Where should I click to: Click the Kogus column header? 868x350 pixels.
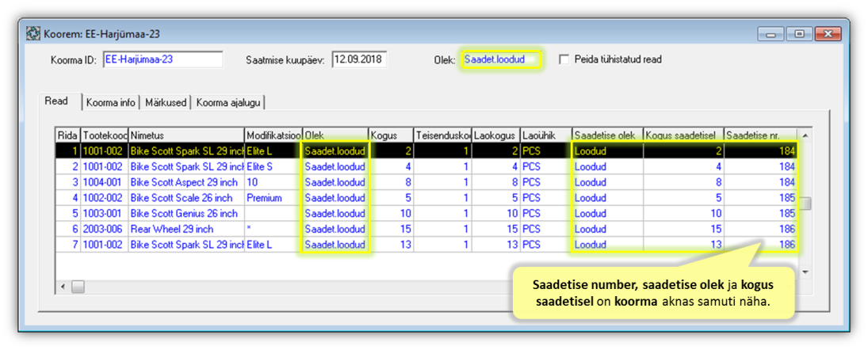tap(391, 135)
